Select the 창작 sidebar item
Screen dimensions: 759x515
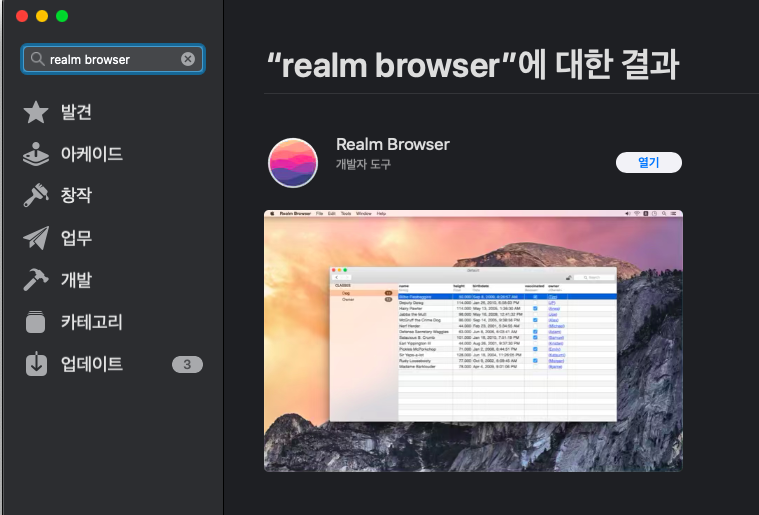[76, 196]
